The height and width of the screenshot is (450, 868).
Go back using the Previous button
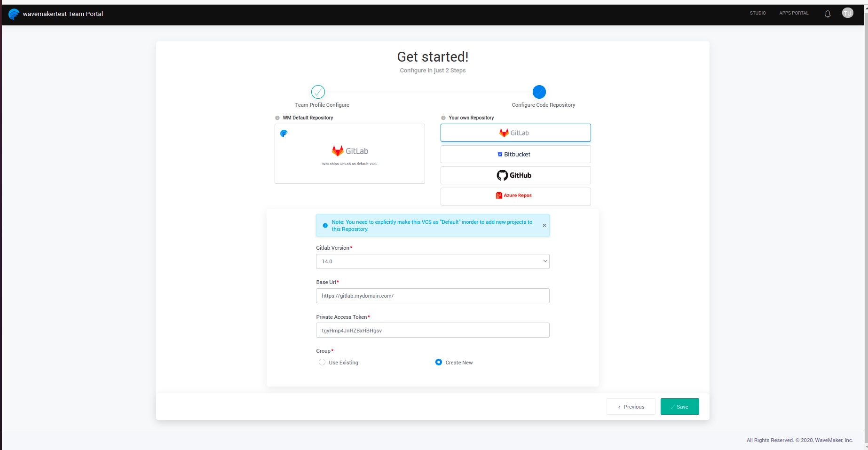631,406
